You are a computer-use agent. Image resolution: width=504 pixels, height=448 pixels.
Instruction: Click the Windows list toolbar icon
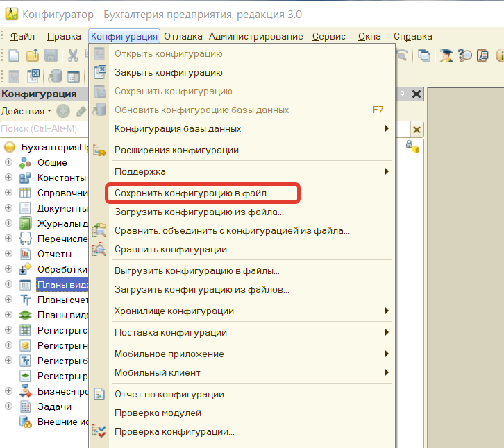tap(423, 55)
